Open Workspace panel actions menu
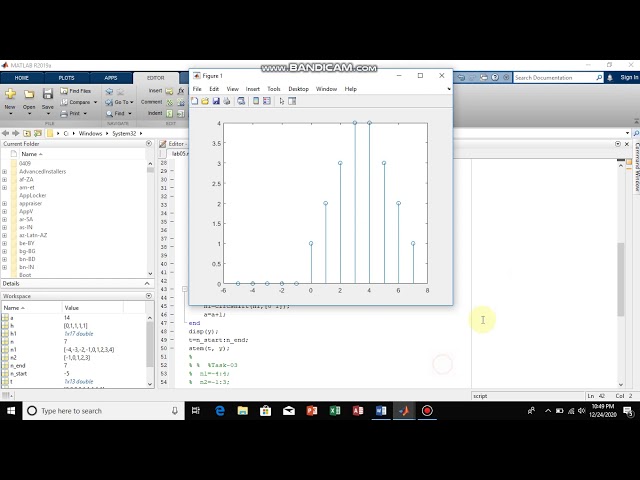This screenshot has width=640, height=480. pyautogui.click(x=149, y=296)
